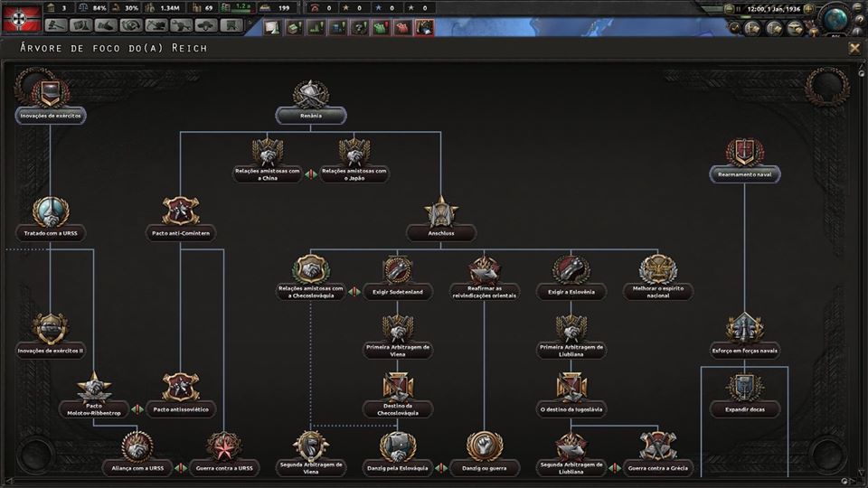Click the vertical scrollbar of focus tree
The image size is (868, 488).
pyautogui.click(x=861, y=271)
